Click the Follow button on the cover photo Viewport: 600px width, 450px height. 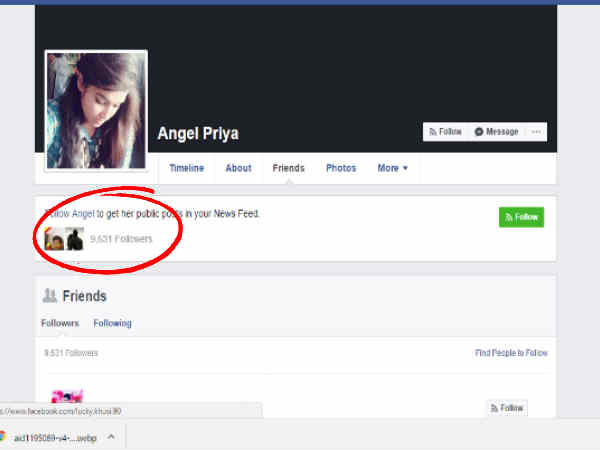(x=446, y=132)
